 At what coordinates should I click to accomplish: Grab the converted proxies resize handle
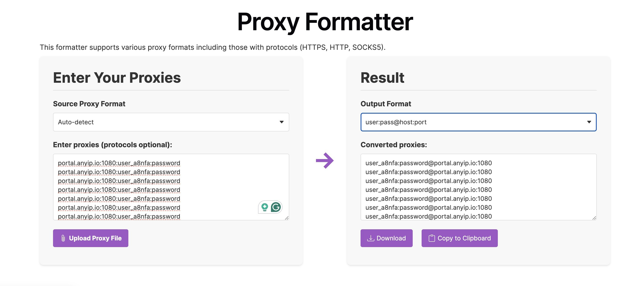tap(594, 218)
